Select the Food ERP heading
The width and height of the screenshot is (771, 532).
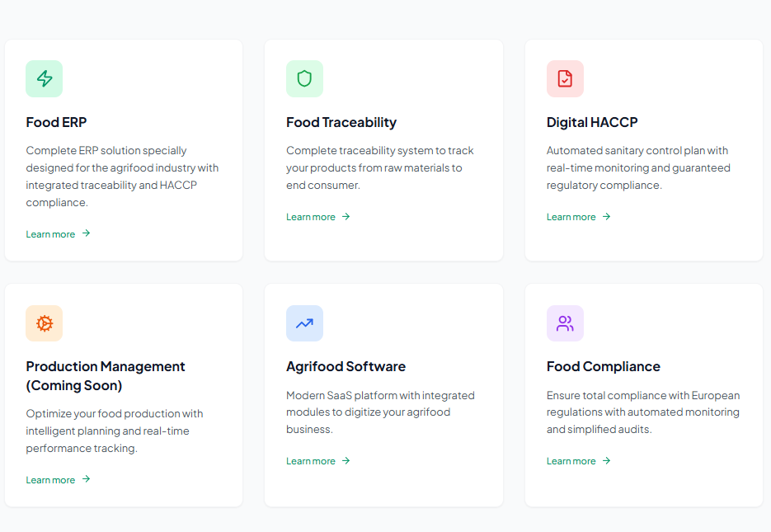click(x=56, y=122)
